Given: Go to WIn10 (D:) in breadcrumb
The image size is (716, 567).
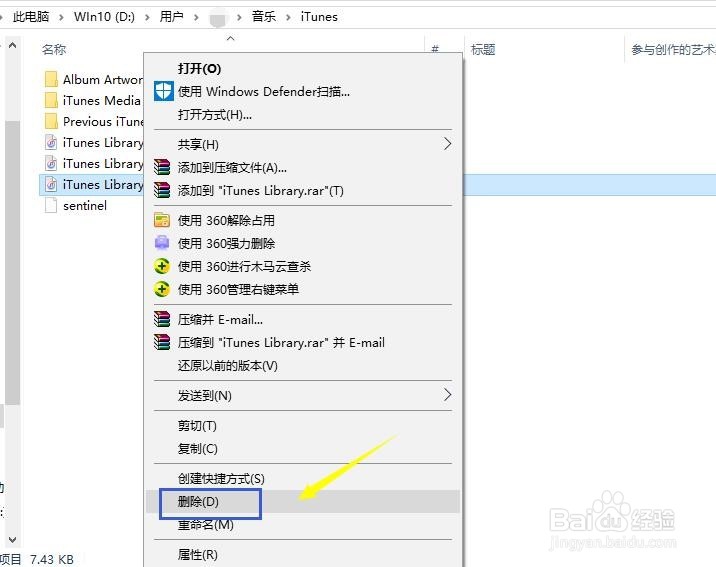Looking at the screenshot, I should tap(104, 17).
